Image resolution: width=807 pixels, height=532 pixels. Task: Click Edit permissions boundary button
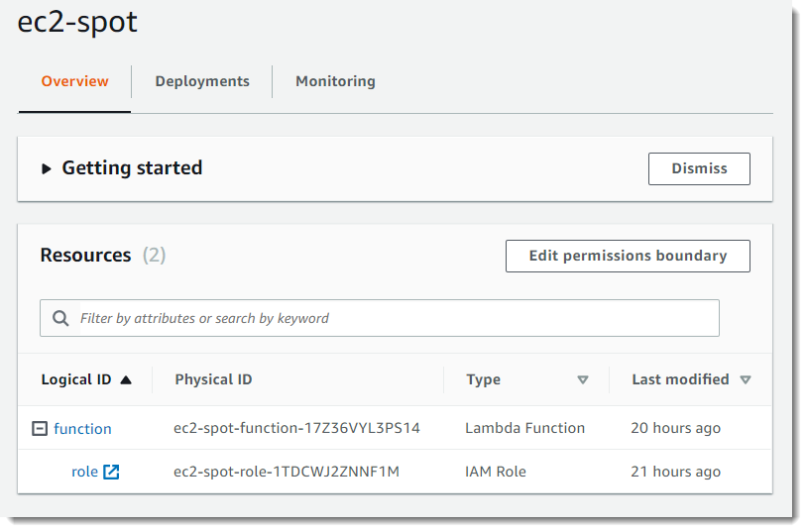628,256
